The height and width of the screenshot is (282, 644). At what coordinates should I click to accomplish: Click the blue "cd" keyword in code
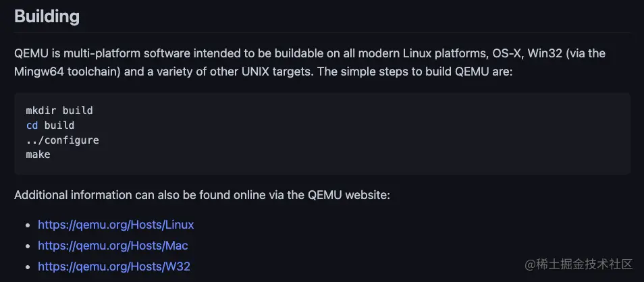[32, 125]
